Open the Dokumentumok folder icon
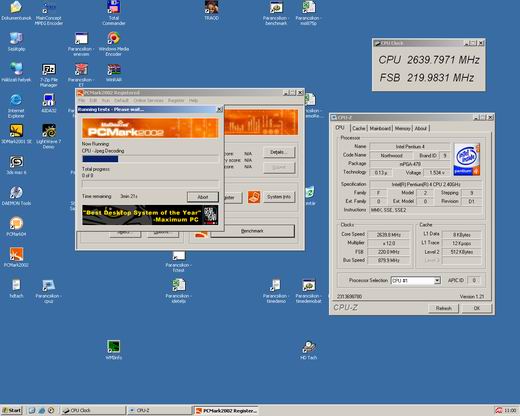Viewport: 520px width, 416px height. (x=16, y=11)
